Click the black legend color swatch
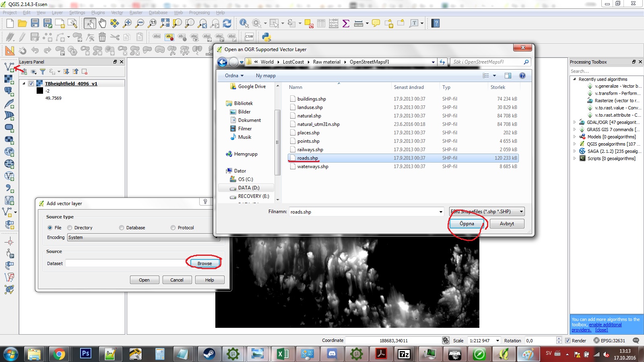644x362 pixels. 40,91
